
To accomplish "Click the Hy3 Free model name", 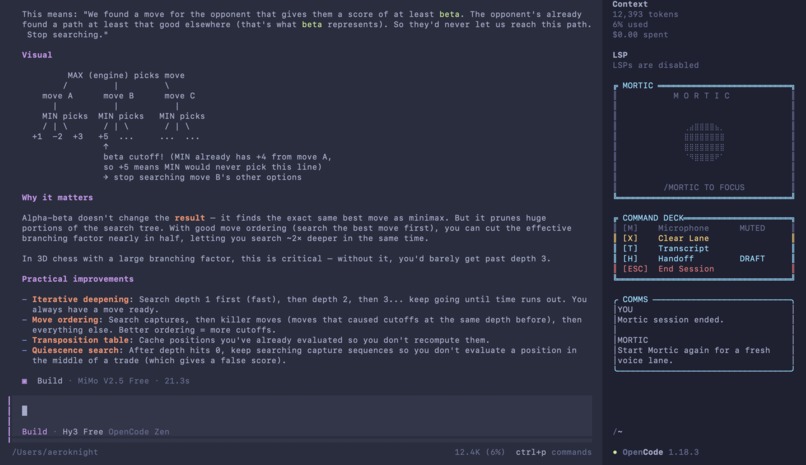I will 83,432.
